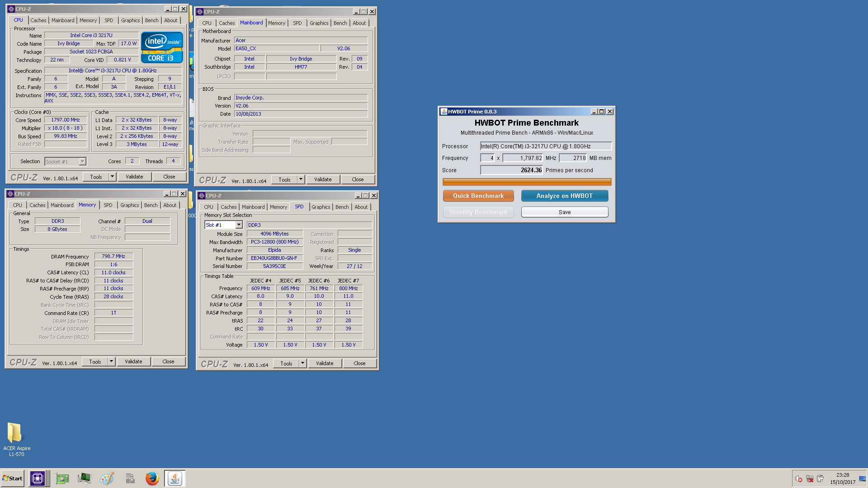Viewport: 868px width, 488px height.
Task: Click the mainboard model field EA50_CX
Action: [277, 48]
